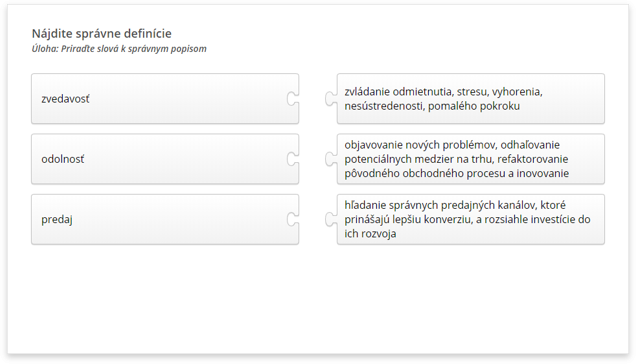The height and width of the screenshot is (364, 636).
Task: Click the puzzle notch on odolnosť card
Action: tap(292, 159)
